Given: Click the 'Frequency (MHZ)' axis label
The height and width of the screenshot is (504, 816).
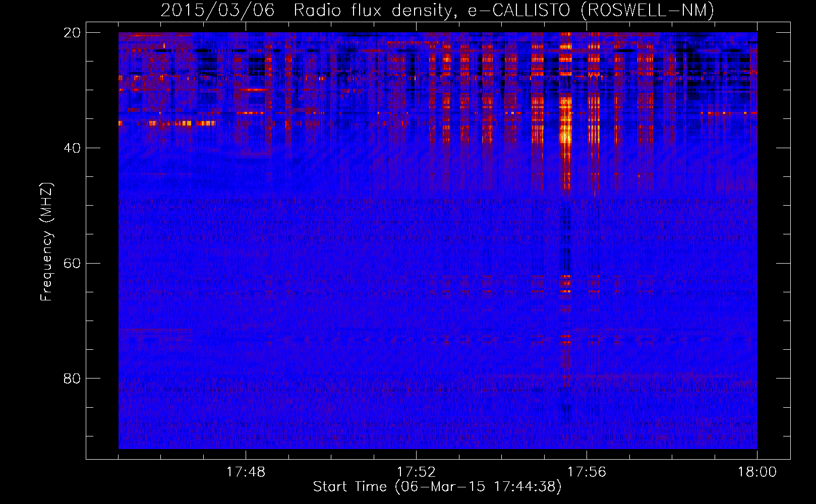Looking at the screenshot, I should [x=46, y=242].
